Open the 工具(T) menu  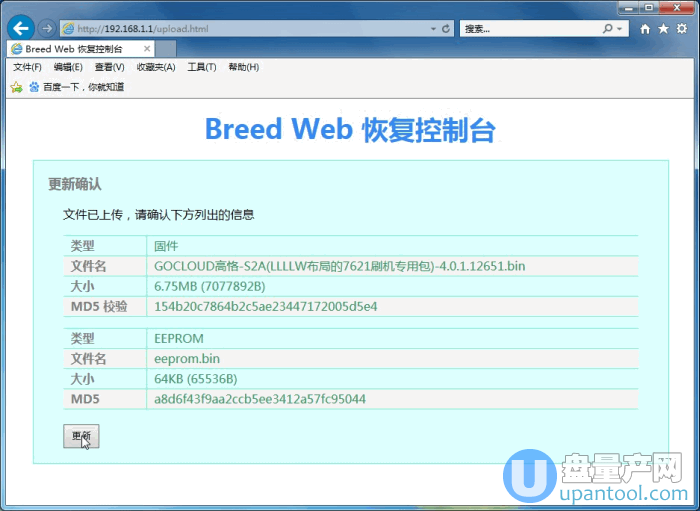point(202,67)
